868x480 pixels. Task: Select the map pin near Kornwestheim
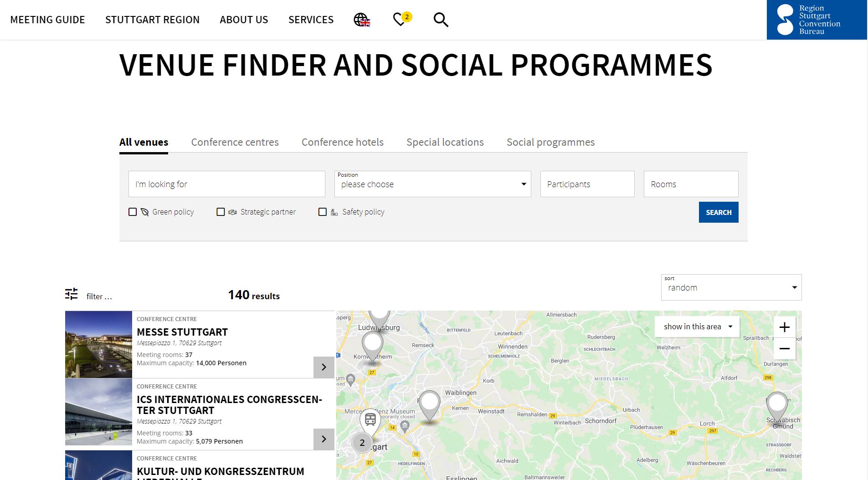tap(373, 345)
